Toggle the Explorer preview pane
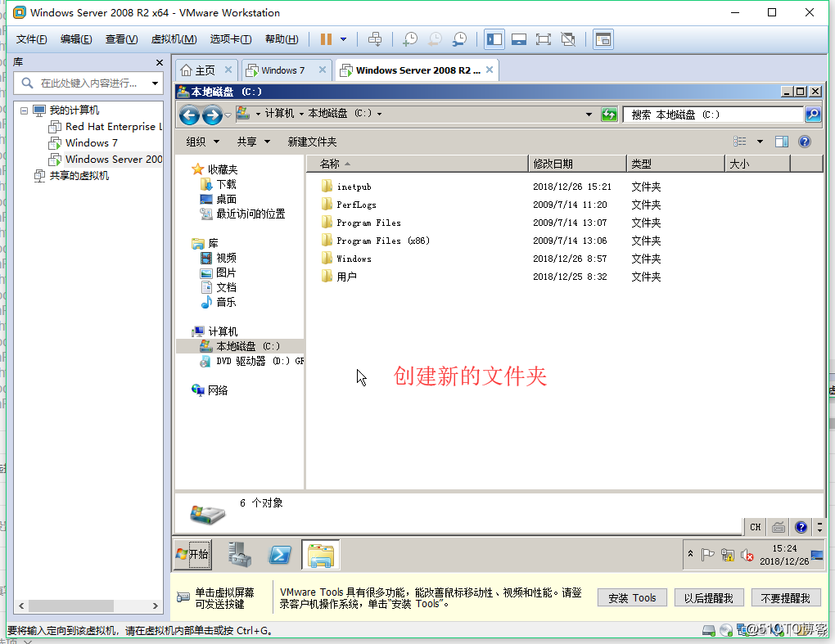 [782, 141]
